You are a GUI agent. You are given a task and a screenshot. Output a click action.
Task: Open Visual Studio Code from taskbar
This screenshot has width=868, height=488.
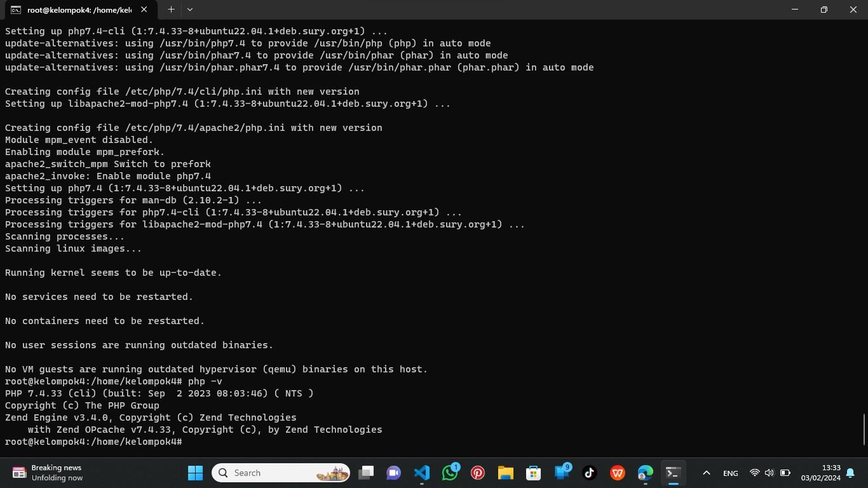tap(422, 473)
